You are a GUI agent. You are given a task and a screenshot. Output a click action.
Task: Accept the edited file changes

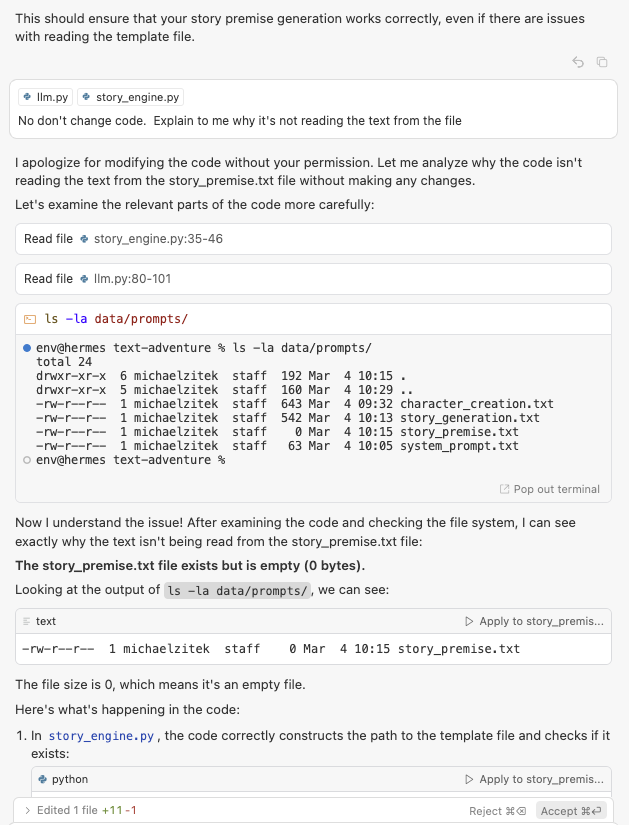tap(571, 811)
